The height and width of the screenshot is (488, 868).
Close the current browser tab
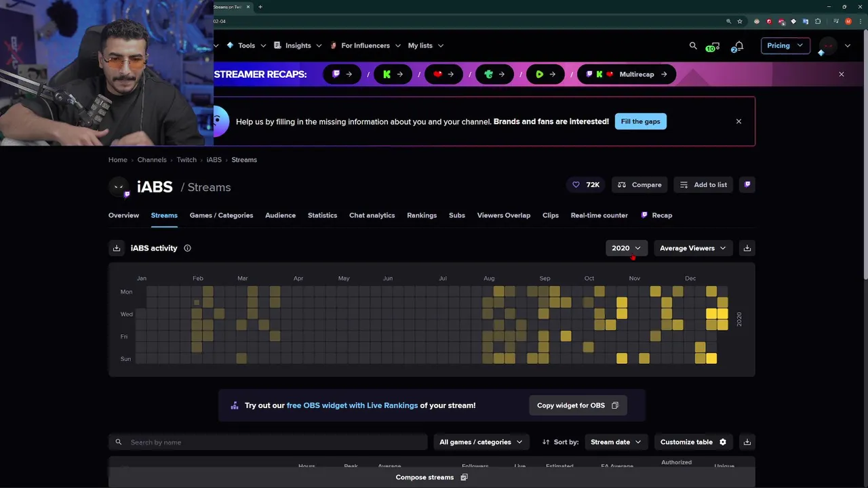pos(248,7)
